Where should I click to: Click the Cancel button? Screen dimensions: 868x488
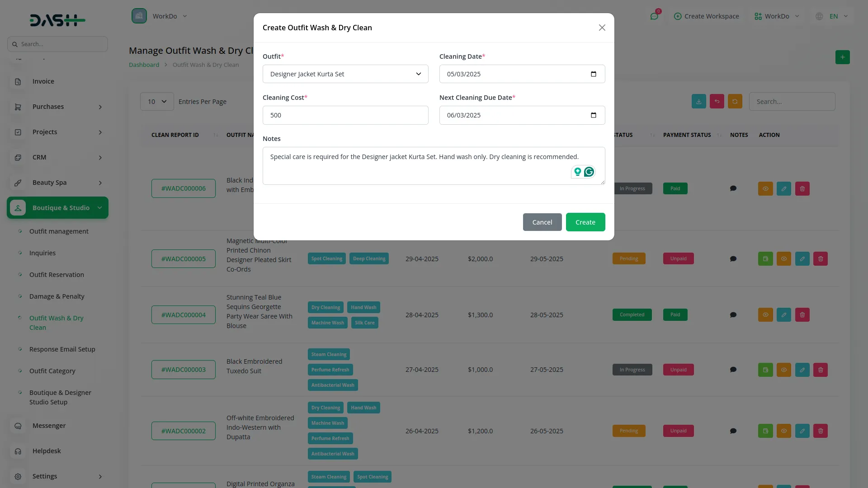542,222
